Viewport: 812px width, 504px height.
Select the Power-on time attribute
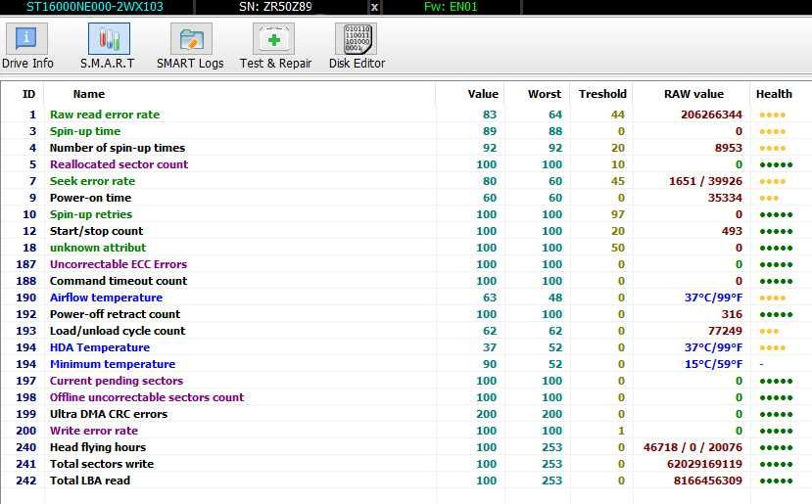[90, 198]
